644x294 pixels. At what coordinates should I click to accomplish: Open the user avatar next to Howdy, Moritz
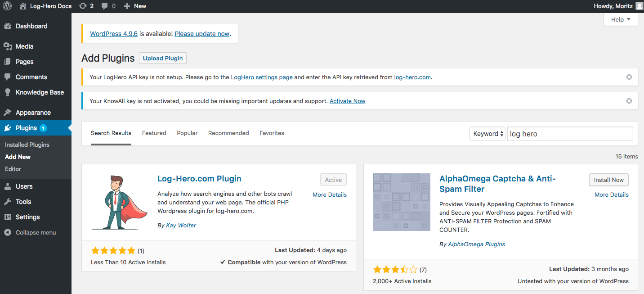(x=640, y=6)
